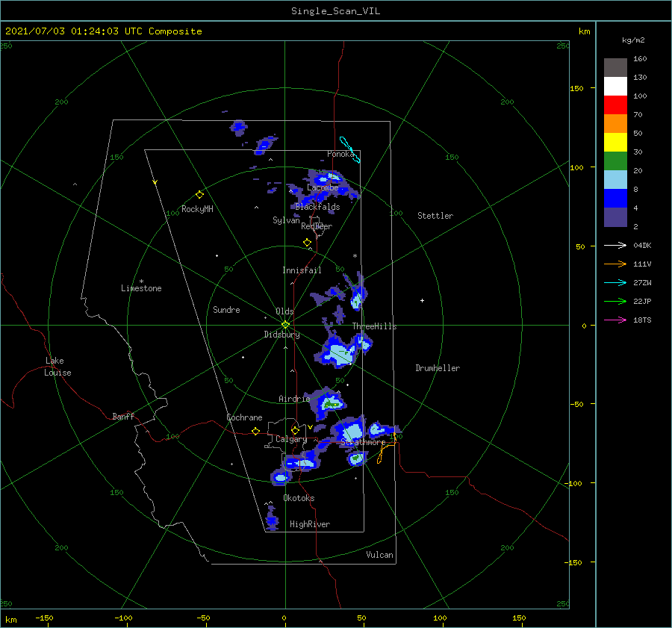Select the white 100-130 legend swatch

[615, 87]
